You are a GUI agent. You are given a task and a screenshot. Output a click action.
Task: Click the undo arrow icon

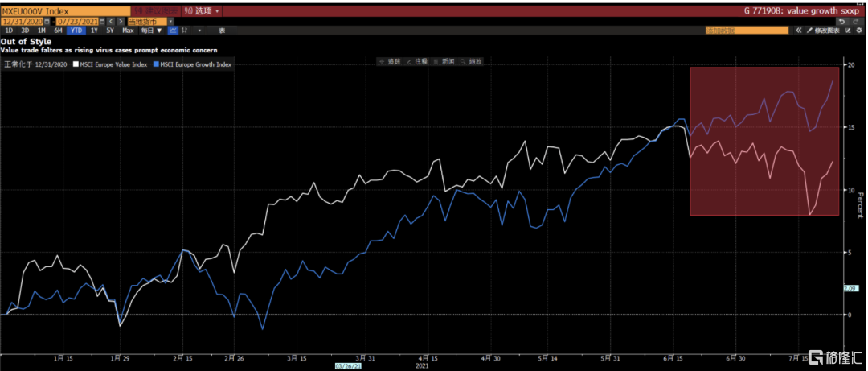pyautogui.click(x=842, y=21)
